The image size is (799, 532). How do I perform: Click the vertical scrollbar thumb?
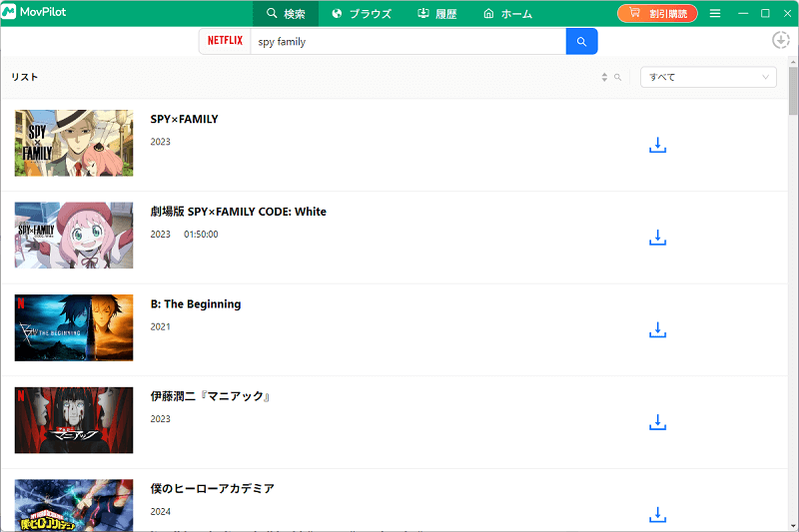point(793,95)
